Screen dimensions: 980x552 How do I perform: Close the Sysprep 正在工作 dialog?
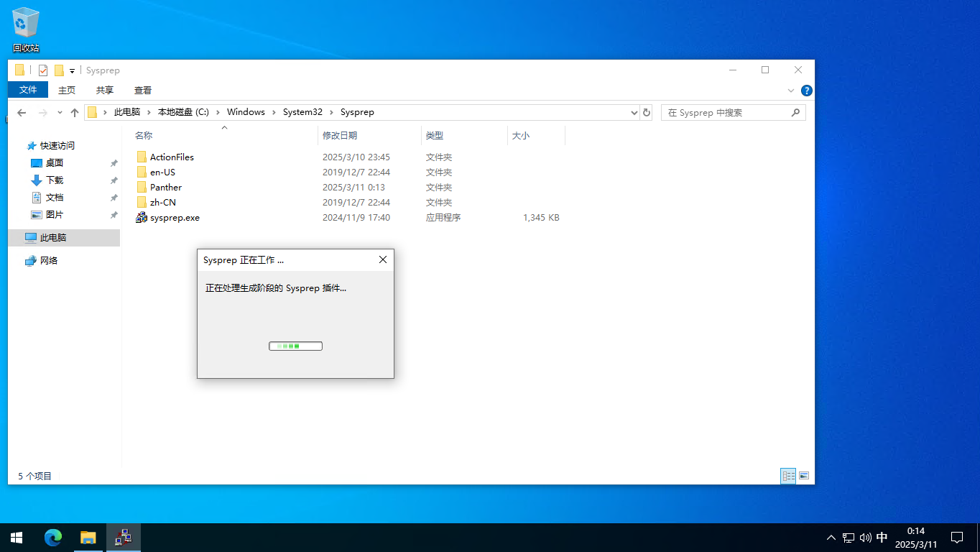383,259
